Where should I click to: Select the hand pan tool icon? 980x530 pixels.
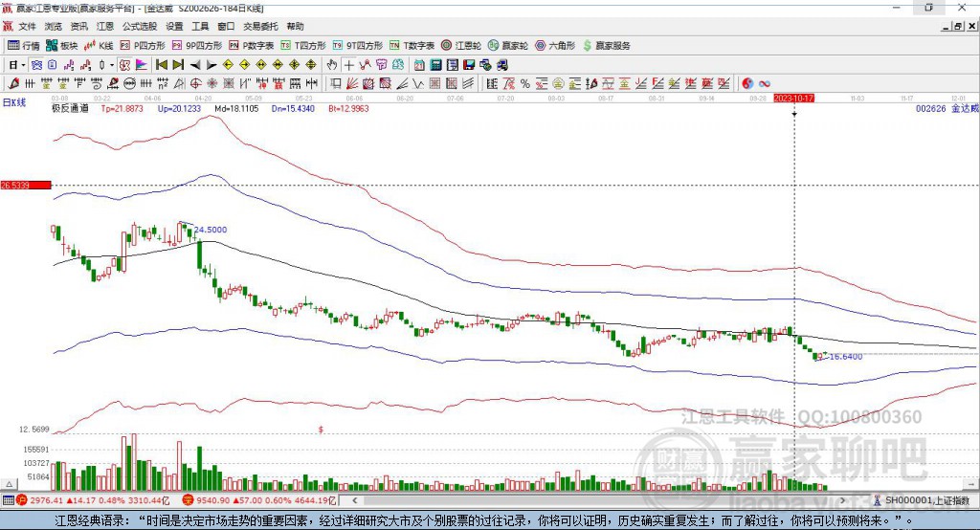[331, 65]
